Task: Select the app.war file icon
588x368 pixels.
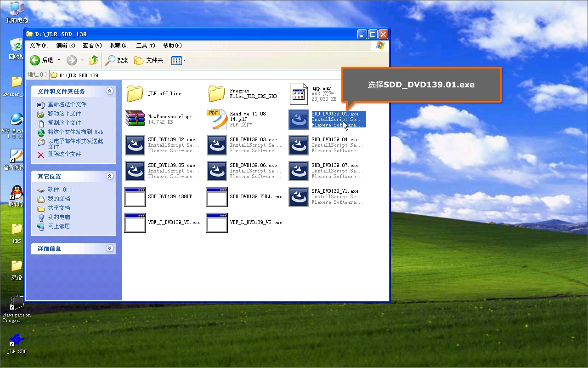Action: [299, 93]
